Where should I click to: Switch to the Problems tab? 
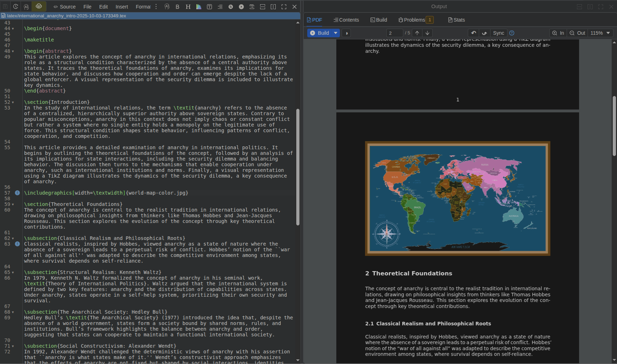coord(415,20)
